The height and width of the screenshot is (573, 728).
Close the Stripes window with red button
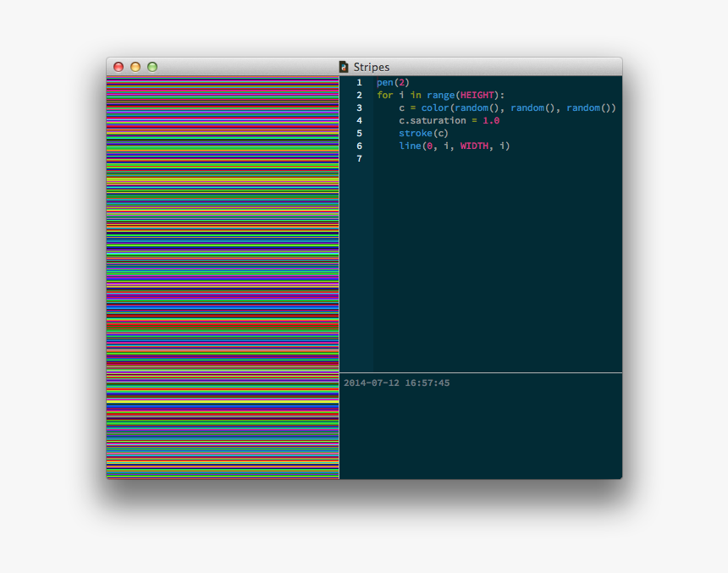point(119,67)
